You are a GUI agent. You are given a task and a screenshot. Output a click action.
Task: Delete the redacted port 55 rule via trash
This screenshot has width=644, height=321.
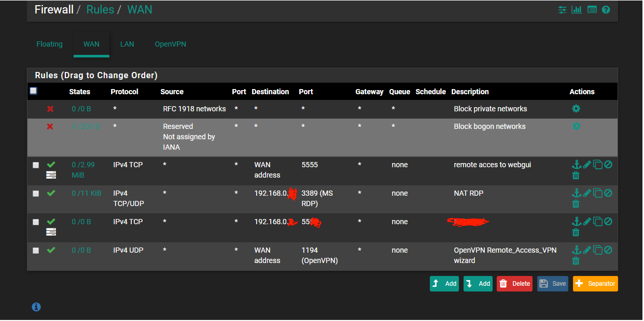coord(576,232)
